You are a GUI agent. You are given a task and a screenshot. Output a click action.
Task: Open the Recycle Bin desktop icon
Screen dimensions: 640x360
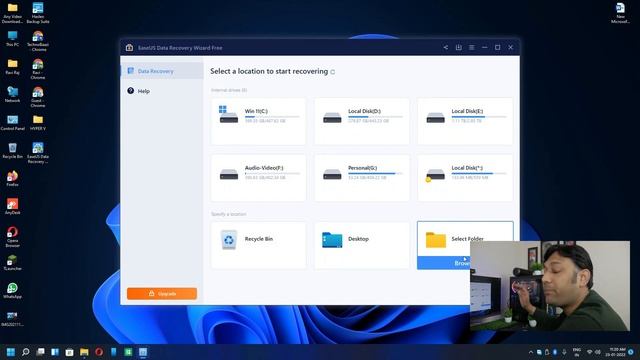[12, 151]
